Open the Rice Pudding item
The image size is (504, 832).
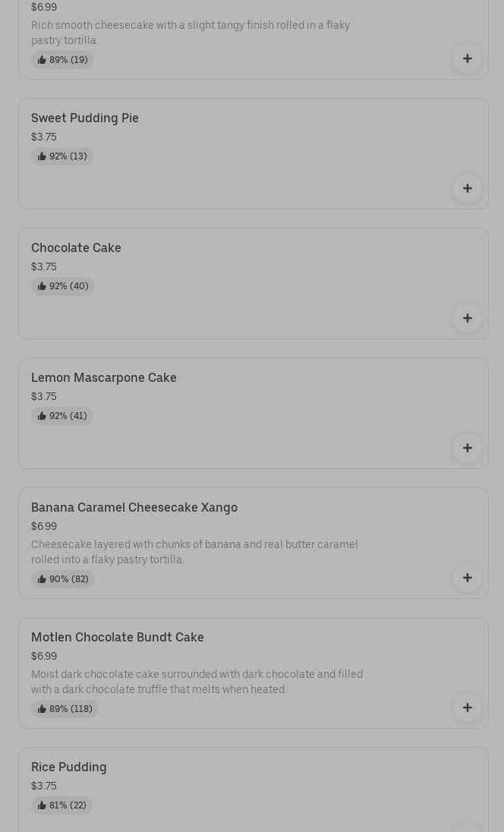tap(69, 767)
